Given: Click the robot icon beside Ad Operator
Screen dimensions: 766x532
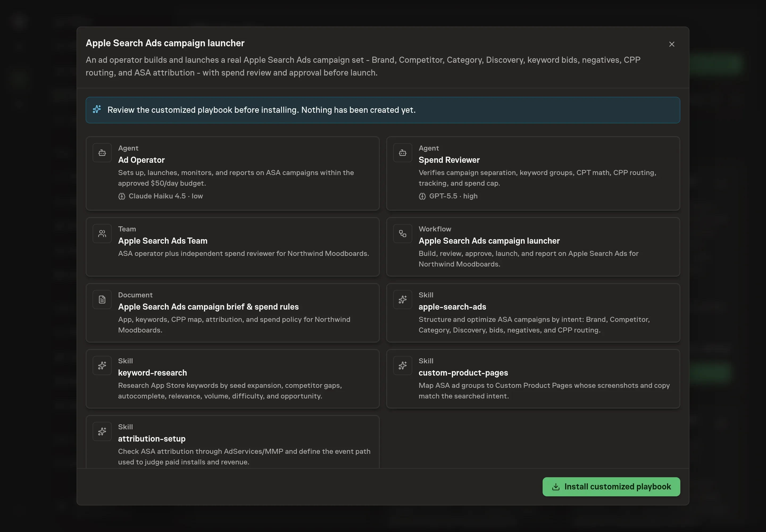Looking at the screenshot, I should [102, 153].
